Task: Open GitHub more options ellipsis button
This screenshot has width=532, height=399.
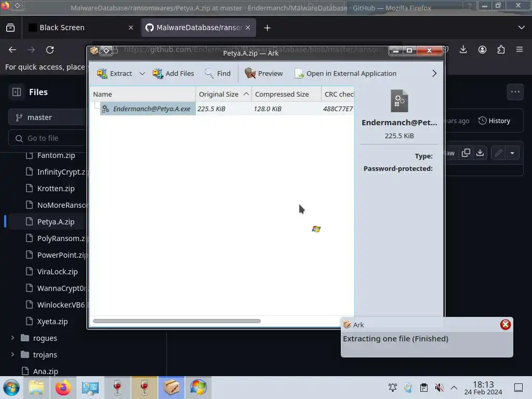Action: pos(515,91)
